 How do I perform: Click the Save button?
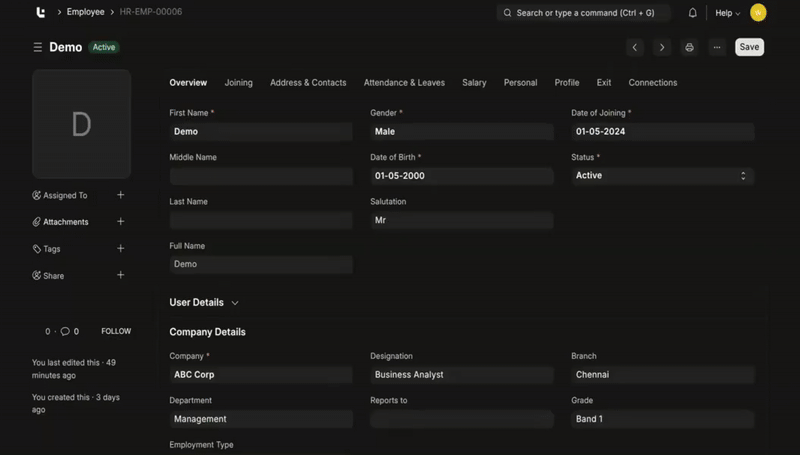pyautogui.click(x=749, y=47)
